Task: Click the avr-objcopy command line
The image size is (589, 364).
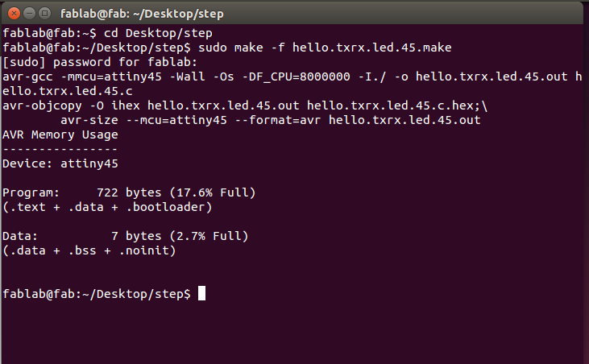Action: (x=245, y=105)
